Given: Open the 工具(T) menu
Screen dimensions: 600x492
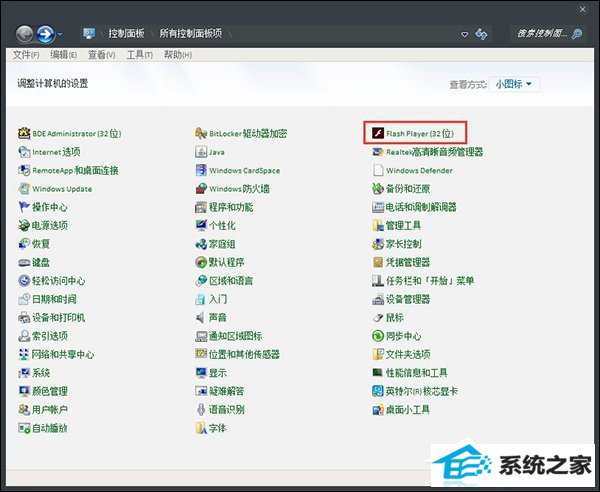Looking at the screenshot, I should pyautogui.click(x=139, y=55).
